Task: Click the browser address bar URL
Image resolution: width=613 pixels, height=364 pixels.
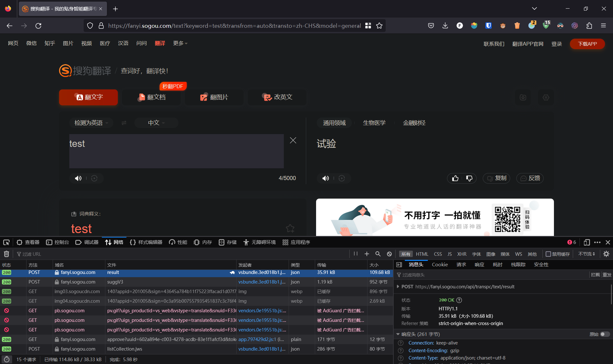Action: (234, 26)
